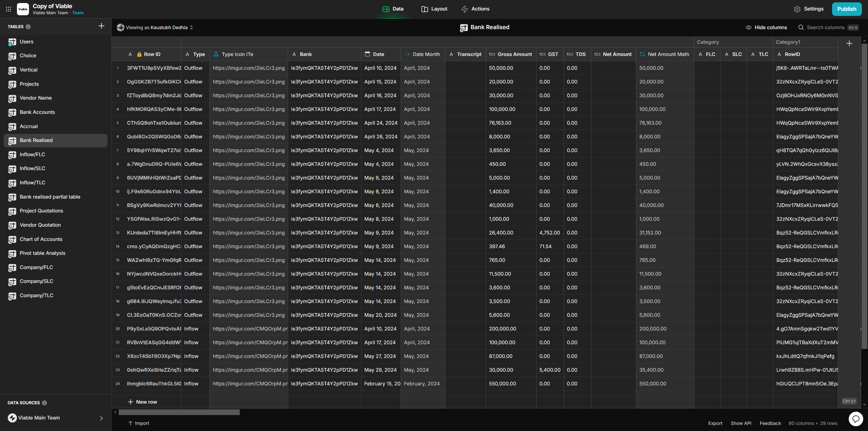Click the New row button

point(142,402)
